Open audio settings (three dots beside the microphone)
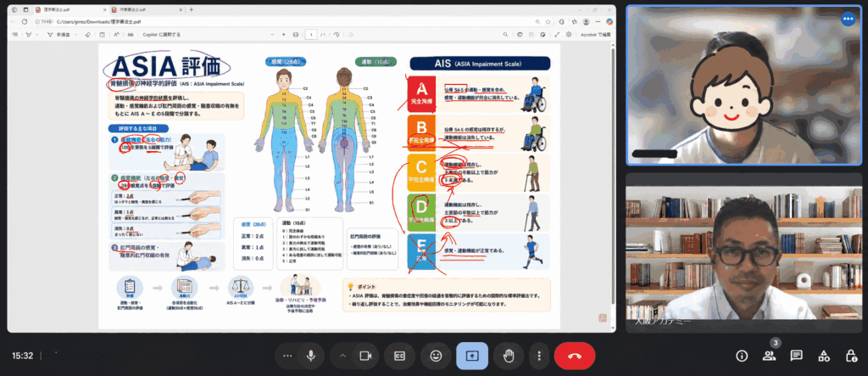 287,356
